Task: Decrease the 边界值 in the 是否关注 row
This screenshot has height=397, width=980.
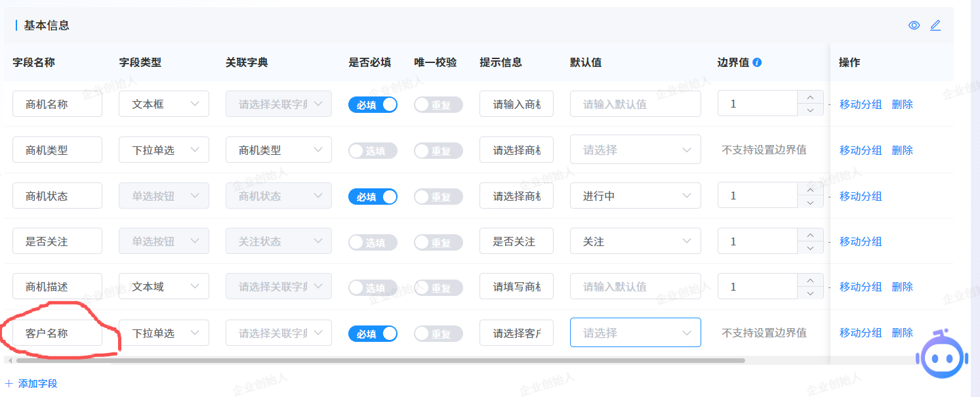Action: tap(810, 248)
